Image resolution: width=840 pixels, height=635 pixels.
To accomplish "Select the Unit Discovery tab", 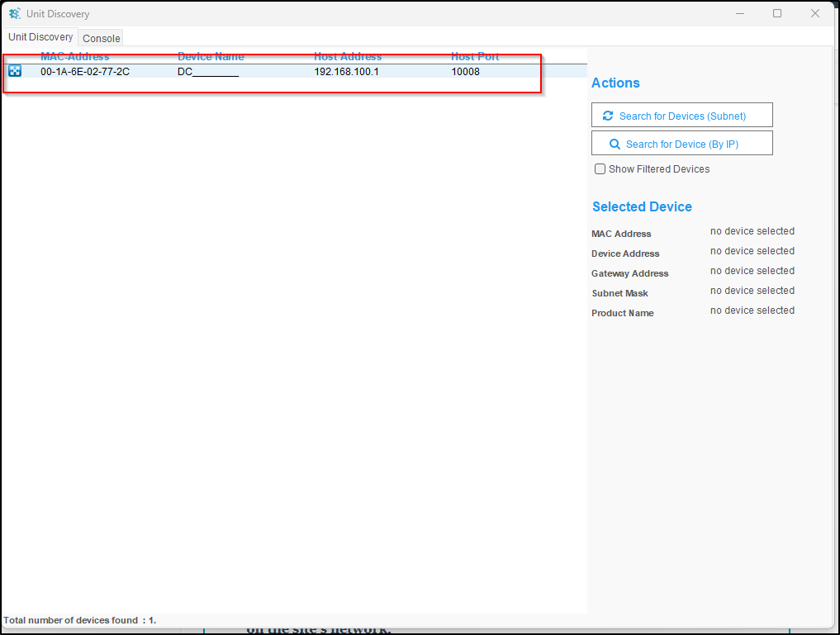I will [40, 37].
